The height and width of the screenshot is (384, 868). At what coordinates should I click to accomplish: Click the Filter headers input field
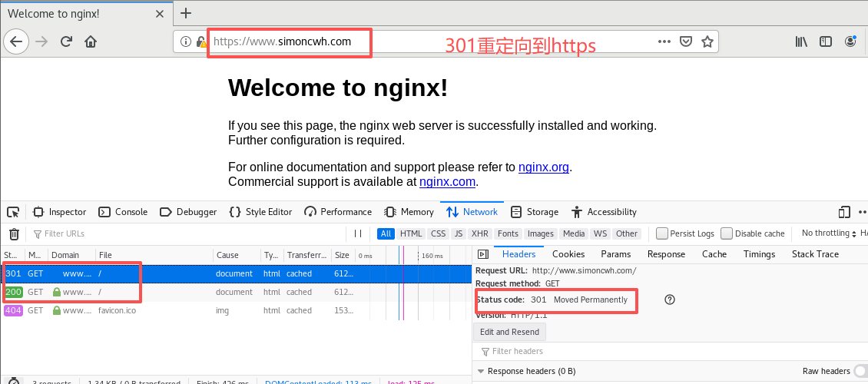(x=670, y=351)
